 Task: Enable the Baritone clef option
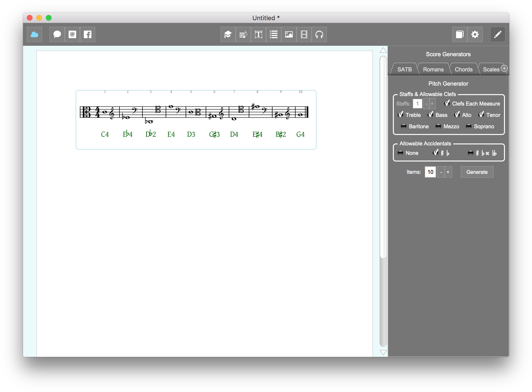tap(404, 126)
